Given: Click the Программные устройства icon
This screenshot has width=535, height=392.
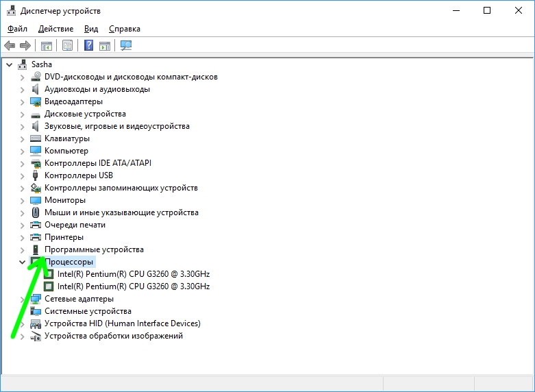Looking at the screenshot, I should 36,249.
